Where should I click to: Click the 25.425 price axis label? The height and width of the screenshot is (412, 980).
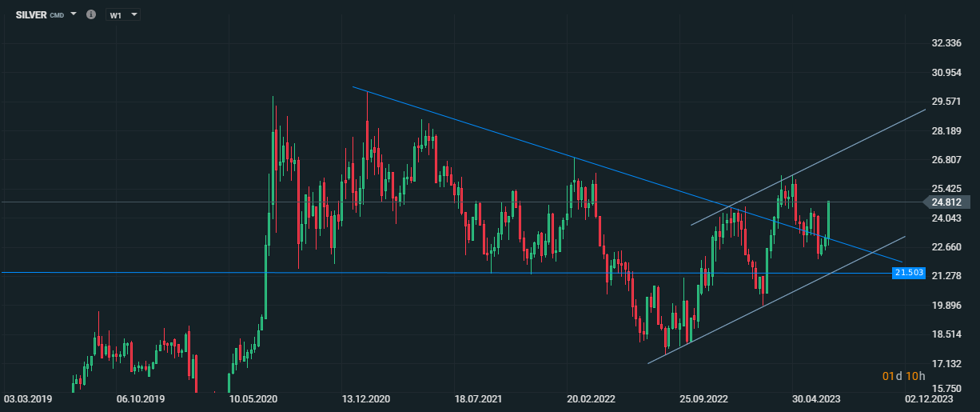[x=946, y=189]
